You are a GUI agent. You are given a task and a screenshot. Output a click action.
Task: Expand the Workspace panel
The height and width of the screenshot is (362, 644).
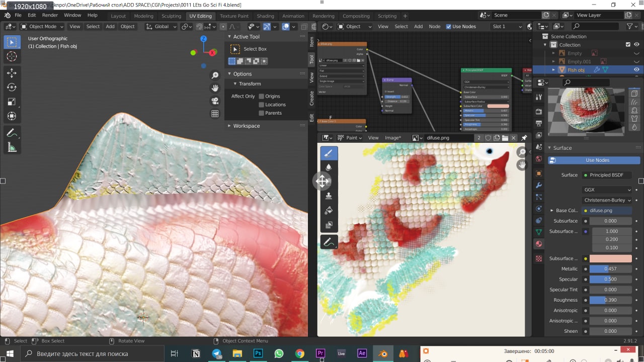(x=229, y=126)
